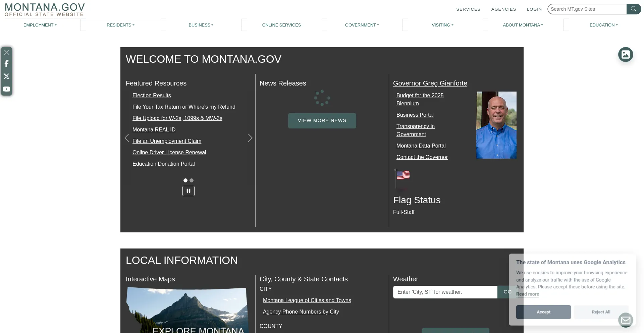644x333 pixels.
Task: Click the search magnifier button
Action: click(x=633, y=9)
